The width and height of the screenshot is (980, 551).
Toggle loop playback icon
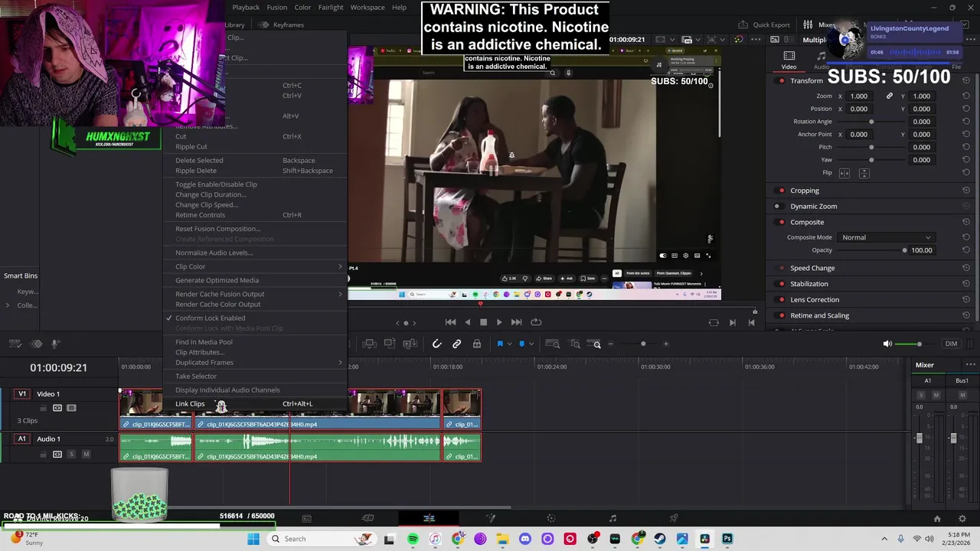(536, 322)
